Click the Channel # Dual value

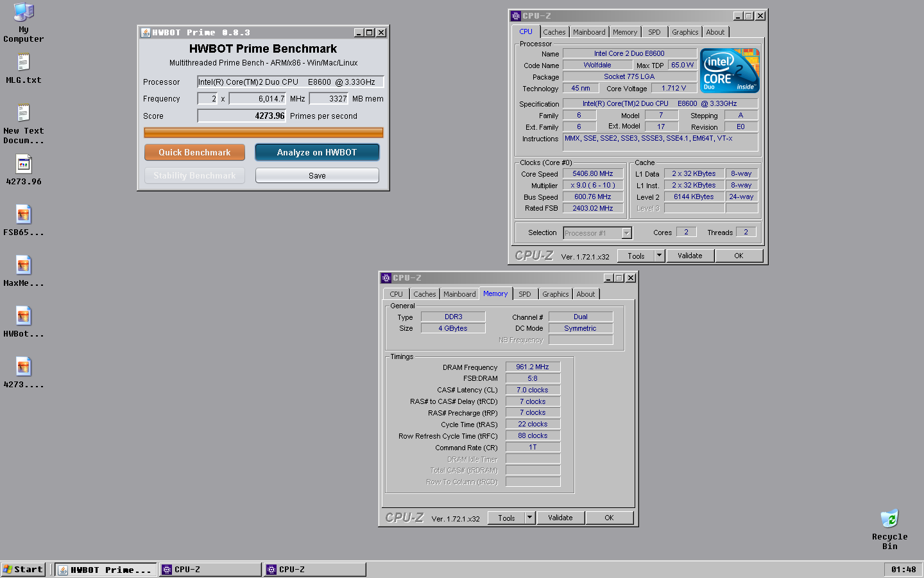click(581, 317)
